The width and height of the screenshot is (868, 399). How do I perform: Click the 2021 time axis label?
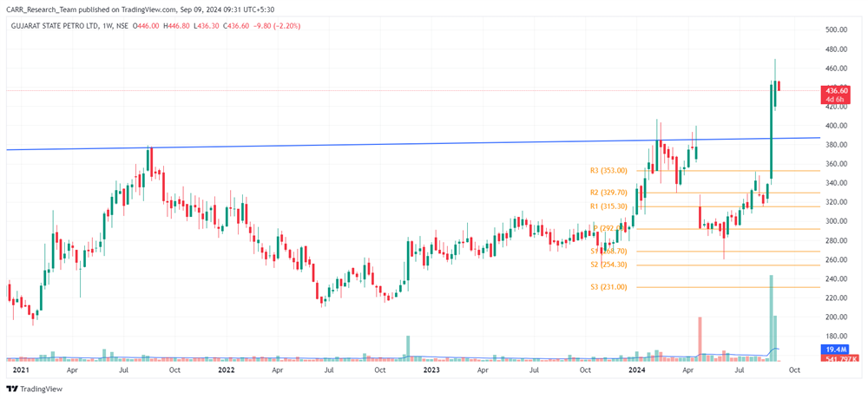[x=19, y=370]
